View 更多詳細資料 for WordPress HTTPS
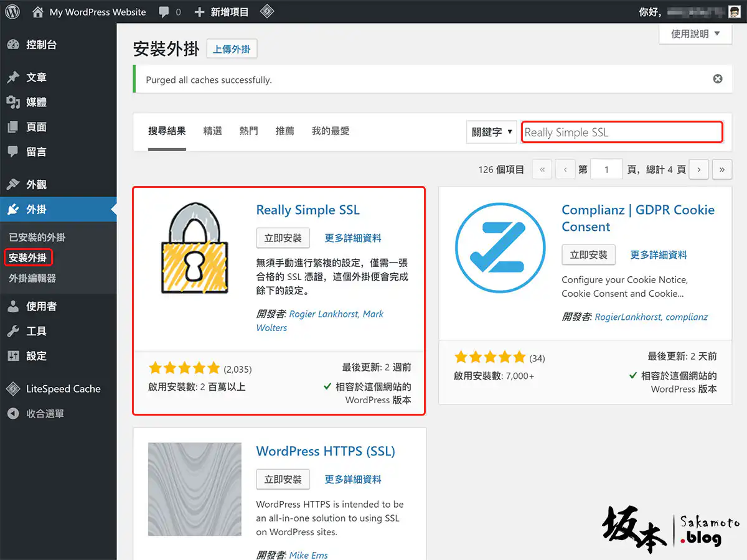The image size is (747, 560). click(x=353, y=479)
